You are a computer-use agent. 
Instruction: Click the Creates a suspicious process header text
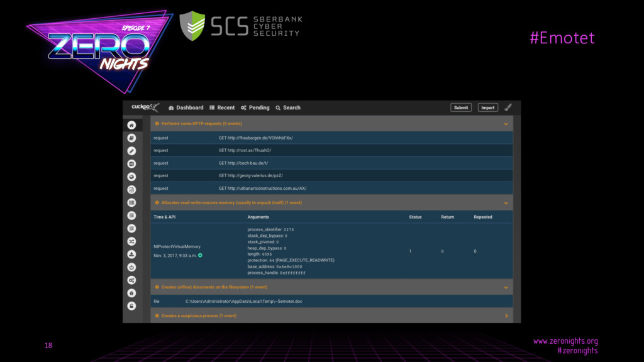click(199, 316)
